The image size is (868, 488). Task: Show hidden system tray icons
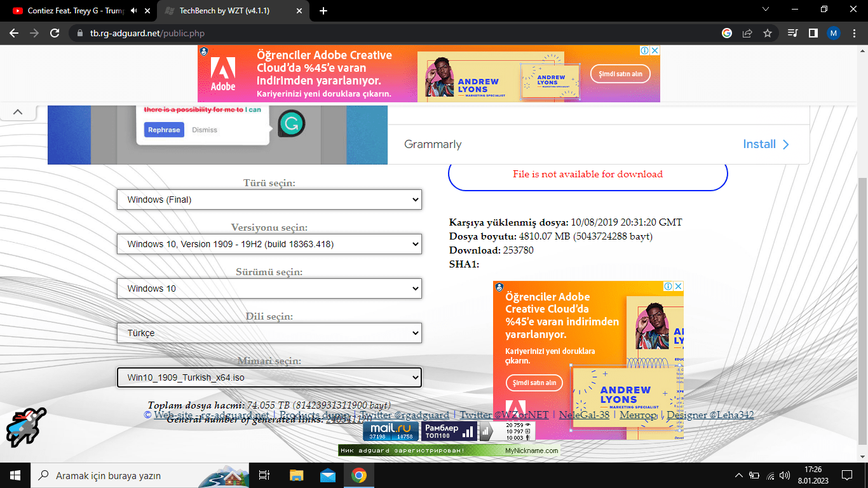point(738,475)
